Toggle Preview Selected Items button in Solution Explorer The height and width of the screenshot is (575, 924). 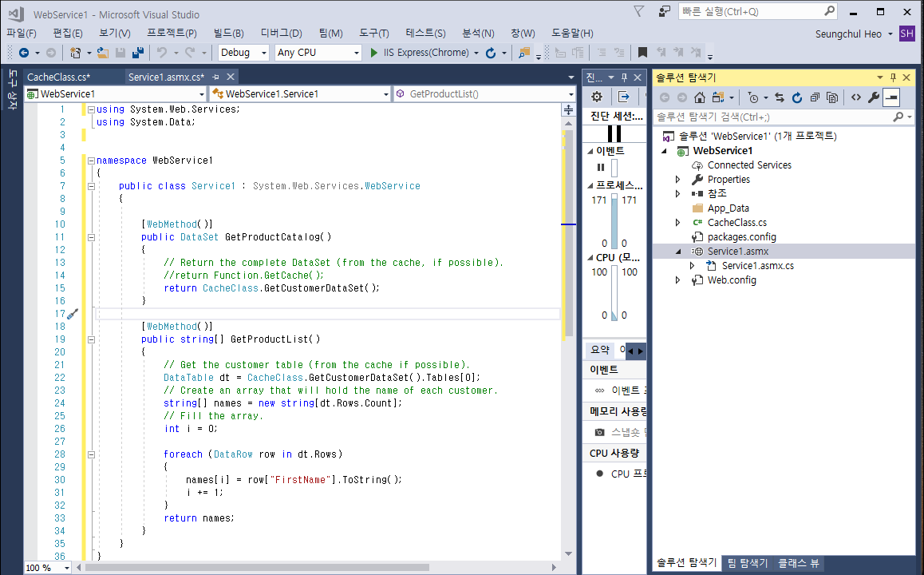(890, 97)
